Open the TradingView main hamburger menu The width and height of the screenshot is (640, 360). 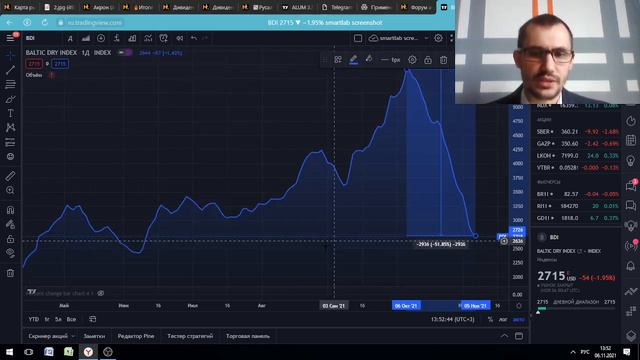(10, 38)
